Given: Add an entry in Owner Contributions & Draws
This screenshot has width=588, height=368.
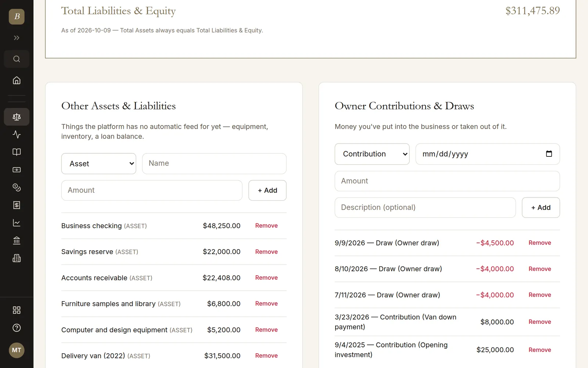Looking at the screenshot, I should (x=541, y=208).
